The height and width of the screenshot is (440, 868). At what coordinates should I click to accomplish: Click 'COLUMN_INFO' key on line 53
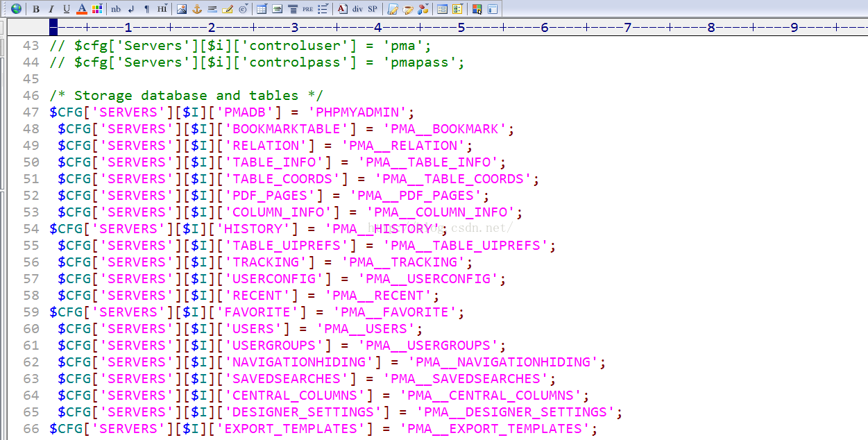point(278,212)
